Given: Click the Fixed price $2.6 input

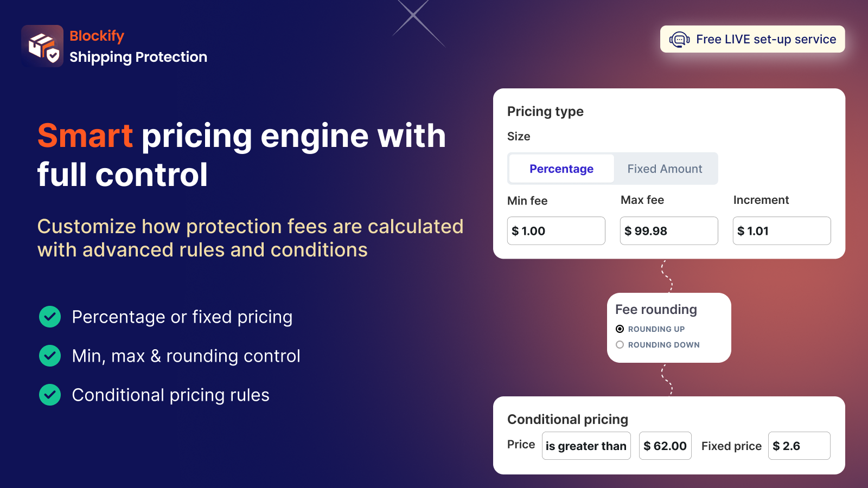Looking at the screenshot, I should pos(799,446).
